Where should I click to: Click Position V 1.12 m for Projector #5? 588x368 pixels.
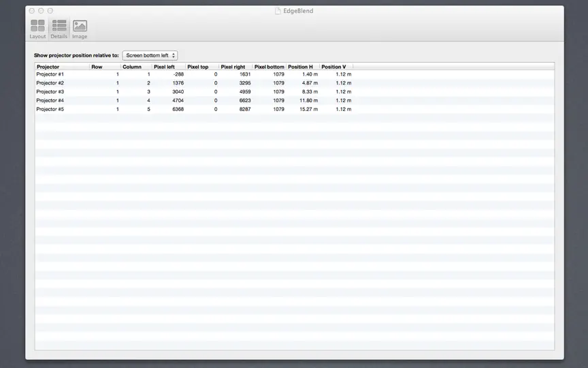point(344,109)
